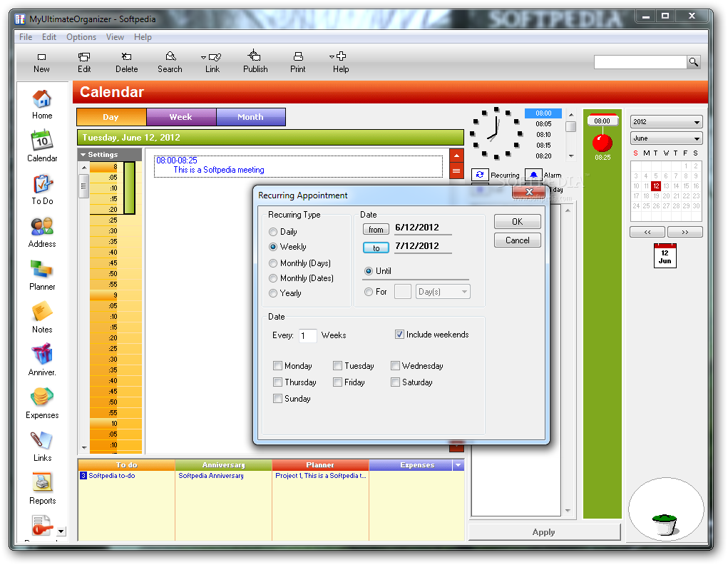Click the red up arrow button
Image resolution: width=728 pixels, height=565 pixels.
[456, 156]
